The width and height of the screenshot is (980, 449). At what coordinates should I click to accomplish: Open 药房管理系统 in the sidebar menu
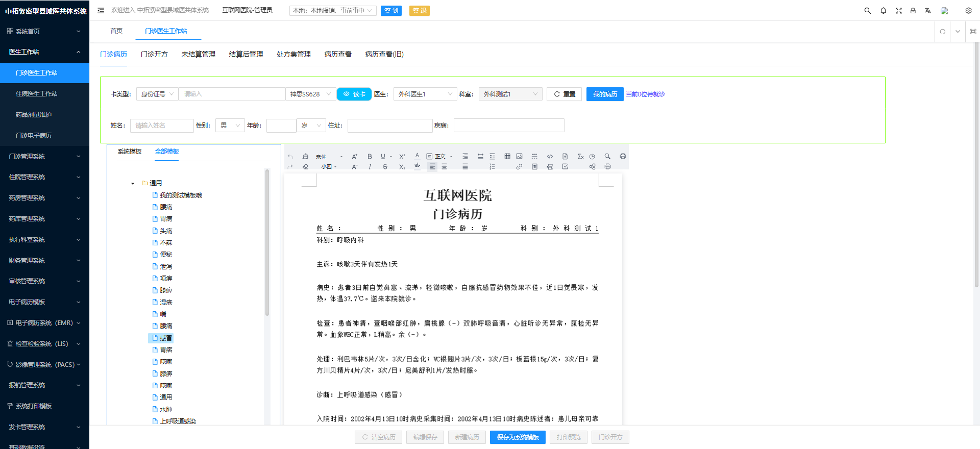coord(44,198)
